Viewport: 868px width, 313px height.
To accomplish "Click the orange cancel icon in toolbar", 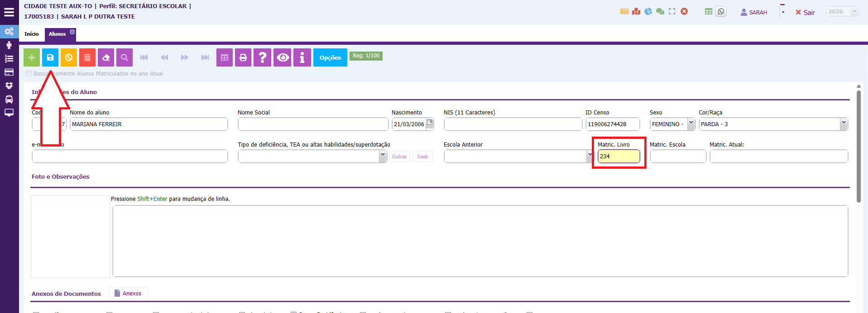I will (69, 57).
